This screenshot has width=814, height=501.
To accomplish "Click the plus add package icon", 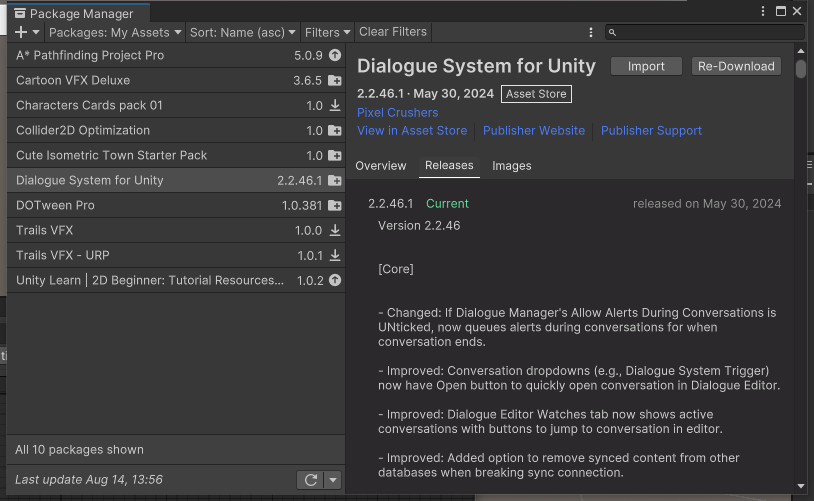I will pyautogui.click(x=21, y=32).
